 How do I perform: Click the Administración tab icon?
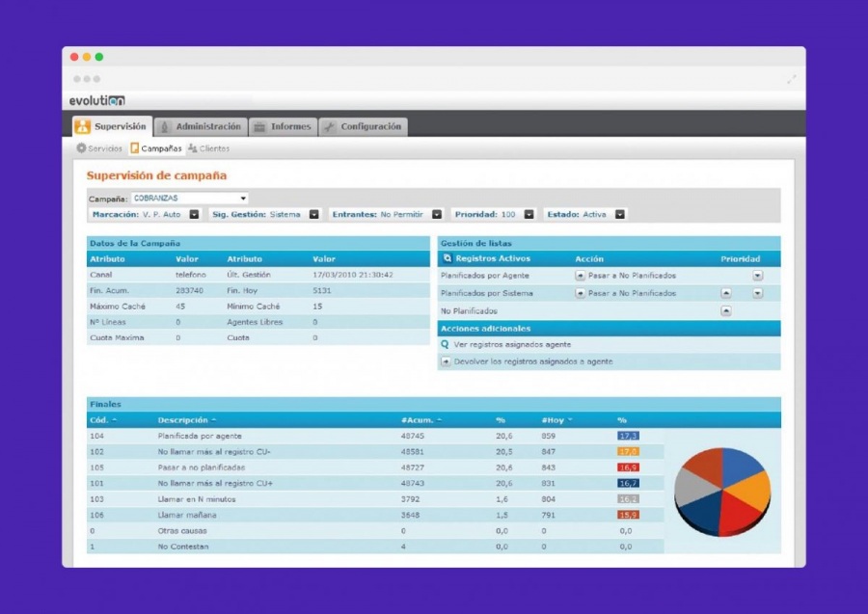pyautogui.click(x=164, y=126)
